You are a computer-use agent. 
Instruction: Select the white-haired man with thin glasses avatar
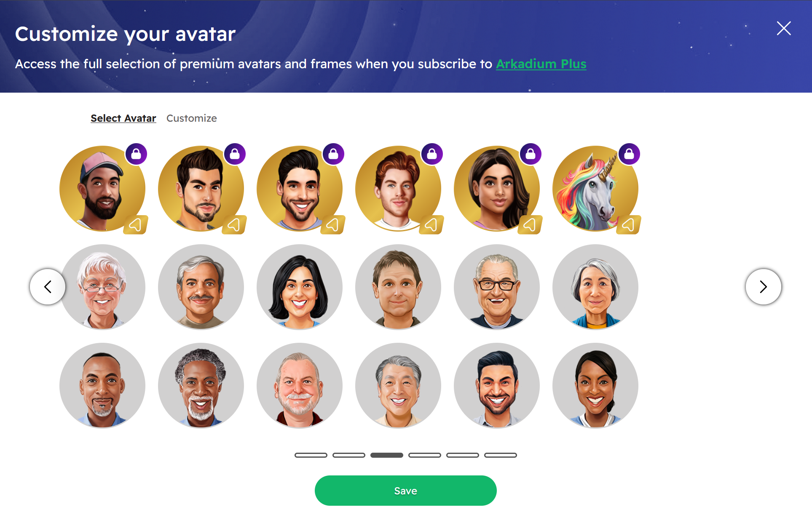pyautogui.click(x=102, y=287)
